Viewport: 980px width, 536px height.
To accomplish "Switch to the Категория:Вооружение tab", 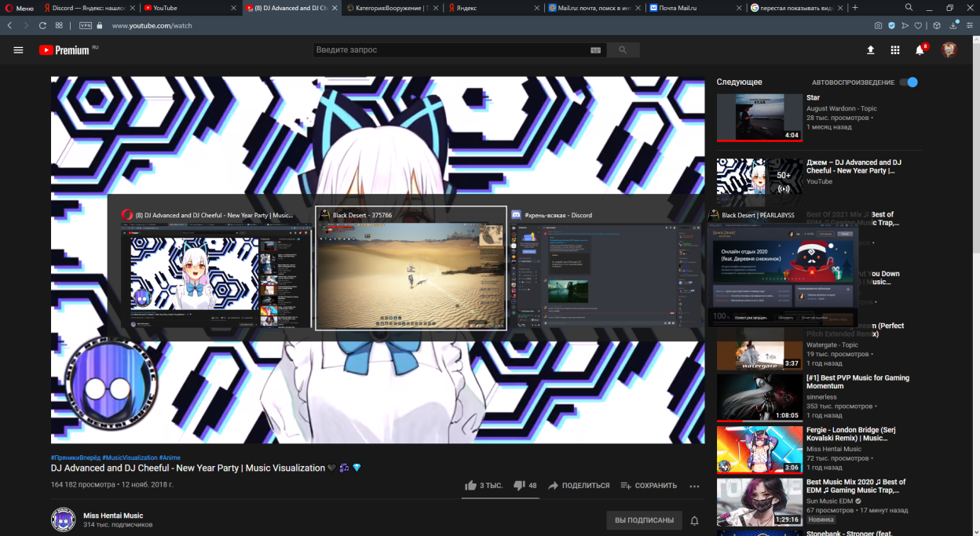I will [x=392, y=8].
